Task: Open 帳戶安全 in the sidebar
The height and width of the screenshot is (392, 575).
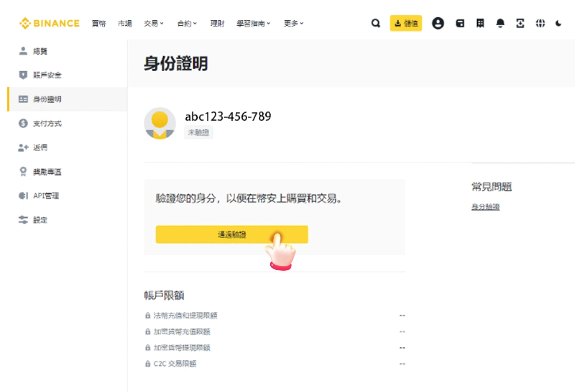Action: click(47, 75)
